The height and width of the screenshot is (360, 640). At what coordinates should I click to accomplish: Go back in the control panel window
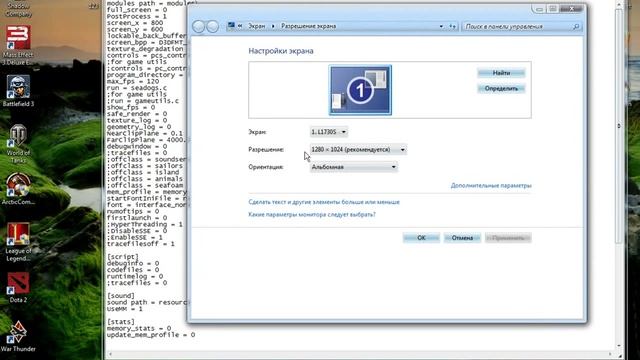pyautogui.click(x=198, y=26)
